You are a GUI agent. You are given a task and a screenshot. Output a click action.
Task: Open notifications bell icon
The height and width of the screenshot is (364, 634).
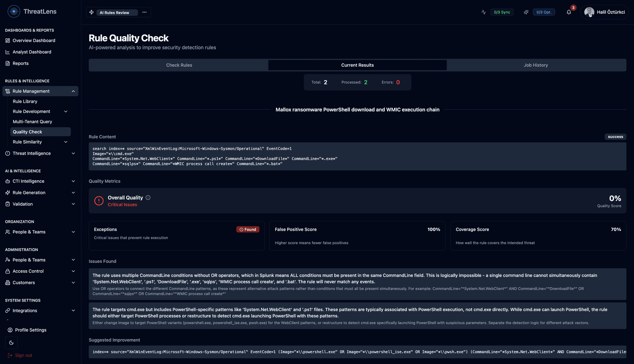[x=569, y=12]
